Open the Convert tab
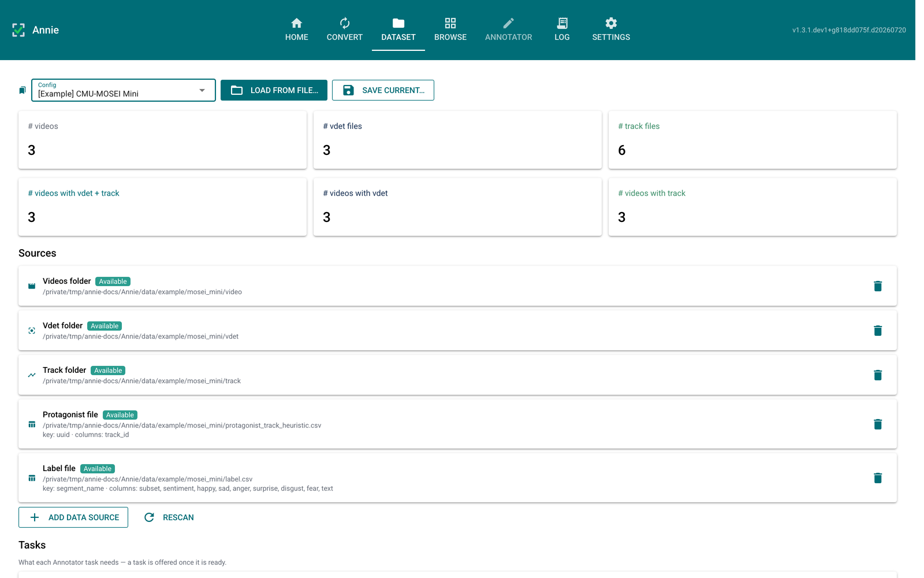 coord(345,30)
